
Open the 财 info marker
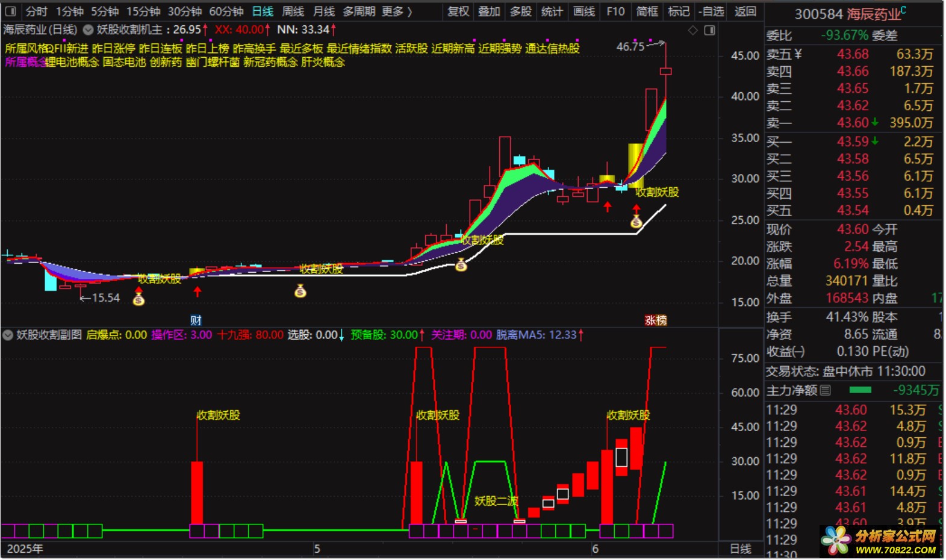196,320
